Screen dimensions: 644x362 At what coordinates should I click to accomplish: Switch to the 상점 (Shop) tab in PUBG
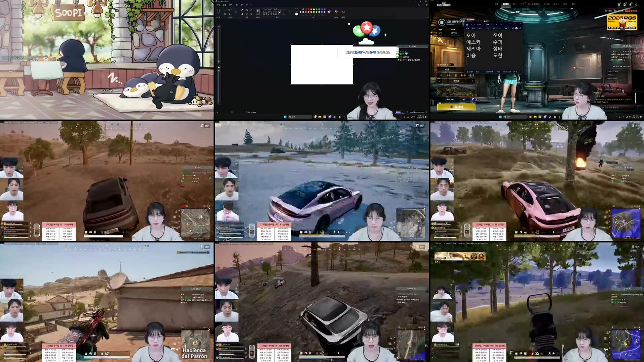[x=565, y=4]
